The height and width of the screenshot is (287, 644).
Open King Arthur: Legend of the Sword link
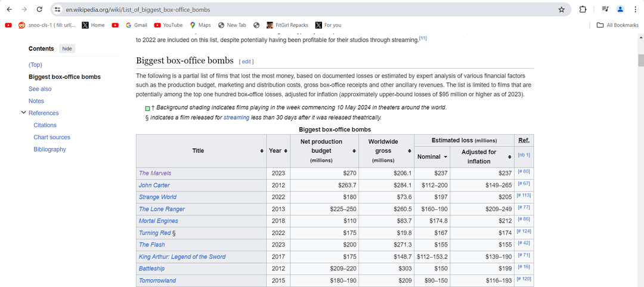coord(182,257)
